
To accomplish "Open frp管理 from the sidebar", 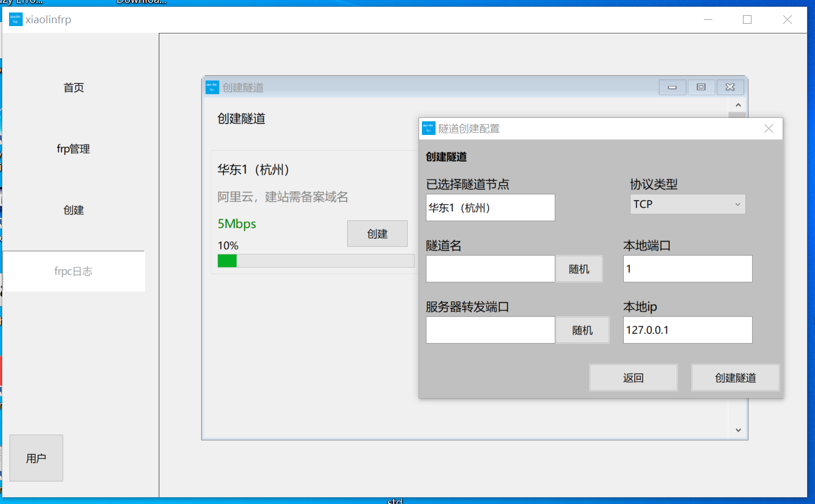I will (73, 149).
